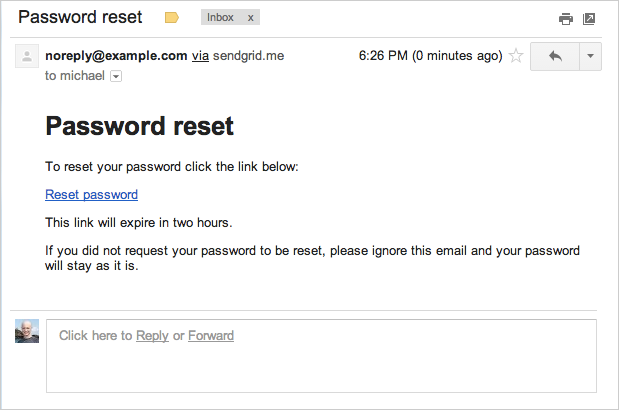The image size is (619, 410).
Task: Star this Password reset email
Action: 516,56
